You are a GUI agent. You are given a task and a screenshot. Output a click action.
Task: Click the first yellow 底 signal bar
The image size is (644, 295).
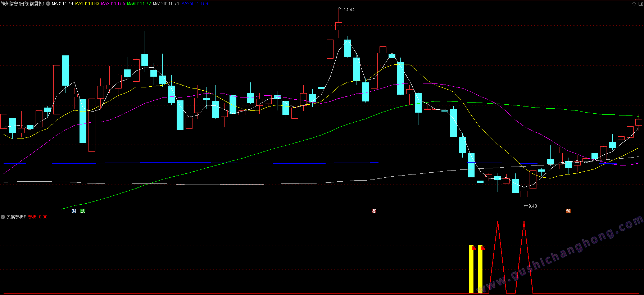471,269
